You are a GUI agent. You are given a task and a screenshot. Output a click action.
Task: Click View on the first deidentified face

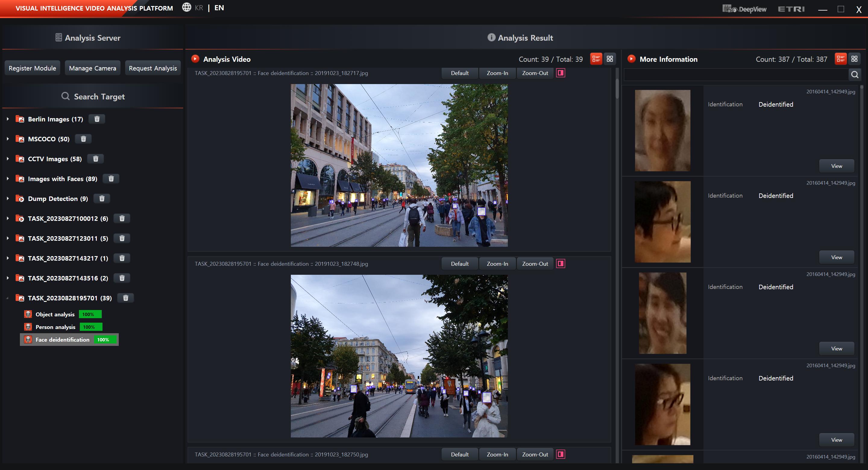(836, 166)
